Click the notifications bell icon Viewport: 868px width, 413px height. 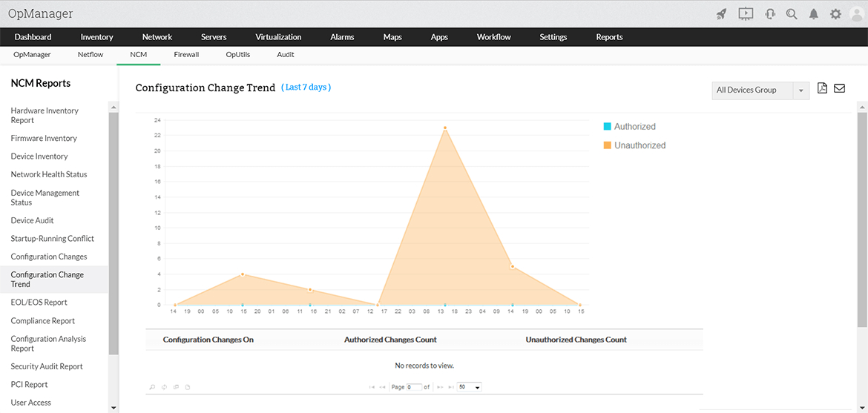(813, 14)
